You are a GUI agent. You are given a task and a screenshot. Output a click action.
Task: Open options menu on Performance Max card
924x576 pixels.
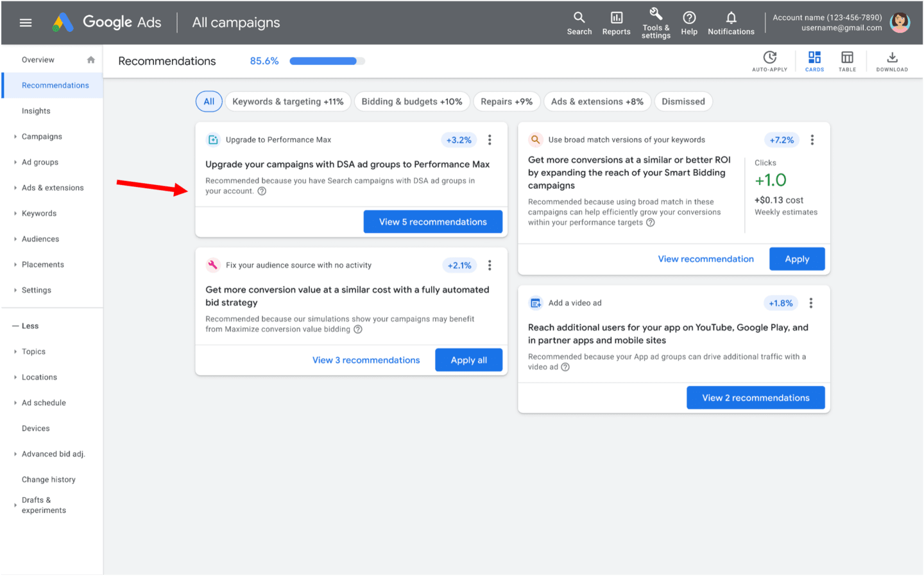tap(490, 140)
